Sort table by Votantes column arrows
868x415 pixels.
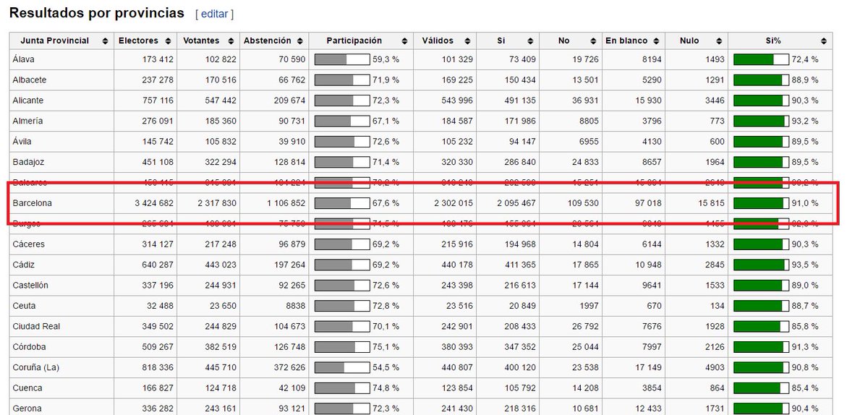231,41
